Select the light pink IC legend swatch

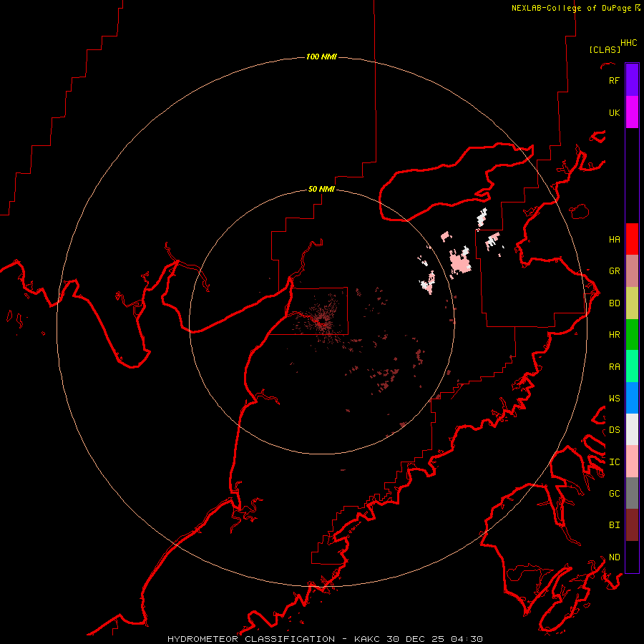tap(632, 462)
